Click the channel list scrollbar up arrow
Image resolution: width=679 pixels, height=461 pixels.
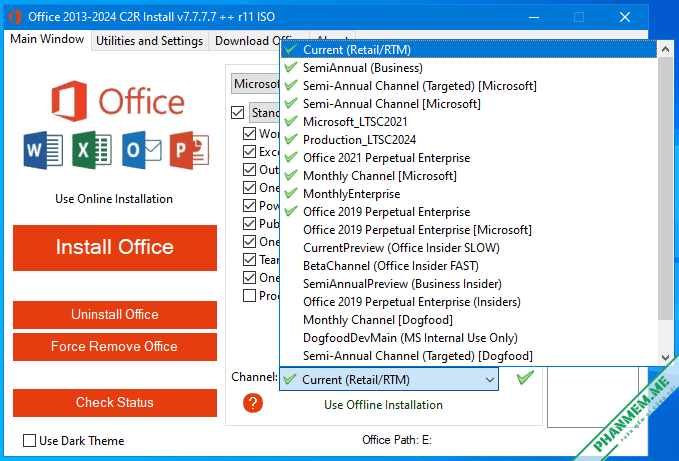[x=665, y=49]
